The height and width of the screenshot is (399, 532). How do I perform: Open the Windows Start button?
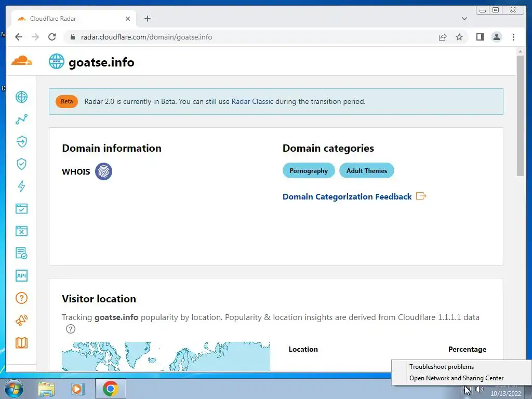pyautogui.click(x=14, y=389)
